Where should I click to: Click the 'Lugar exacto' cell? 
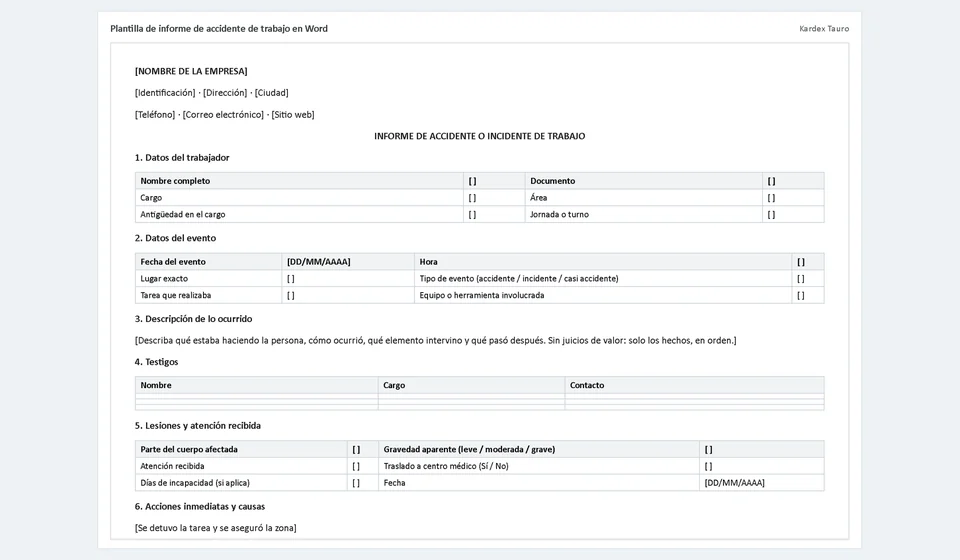coord(208,278)
